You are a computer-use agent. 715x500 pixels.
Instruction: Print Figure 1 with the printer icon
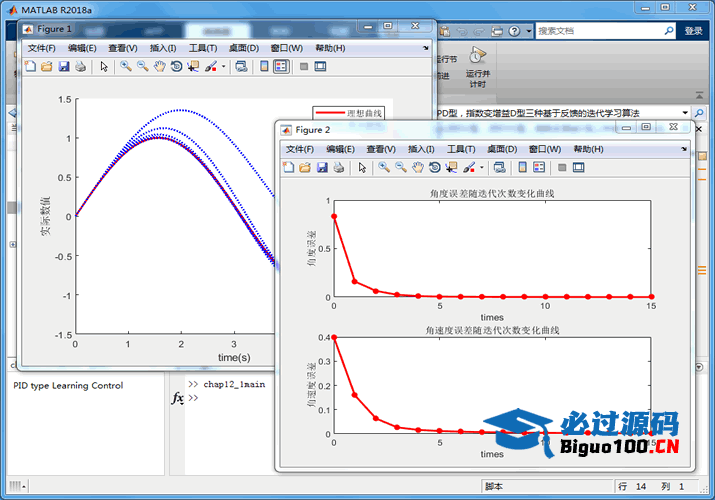pos(80,67)
